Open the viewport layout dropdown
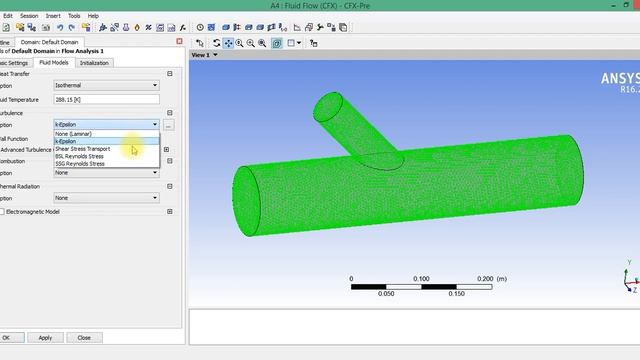This screenshot has width=640, height=360. click(299, 43)
